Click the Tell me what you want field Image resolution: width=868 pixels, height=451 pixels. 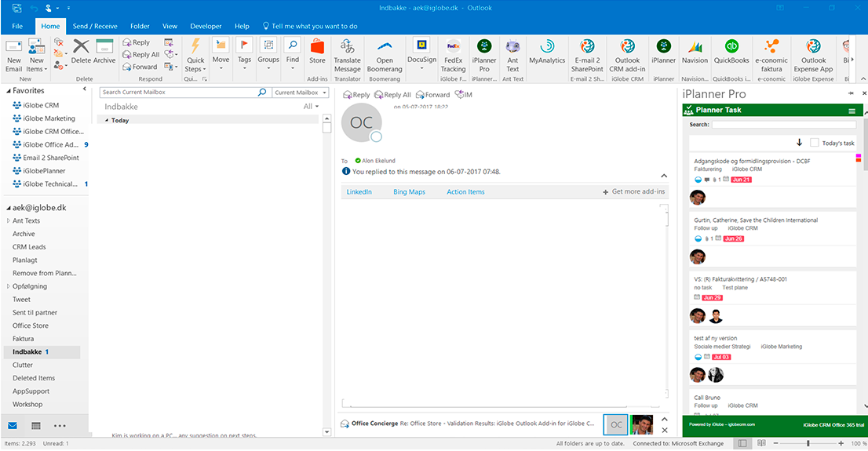click(310, 26)
